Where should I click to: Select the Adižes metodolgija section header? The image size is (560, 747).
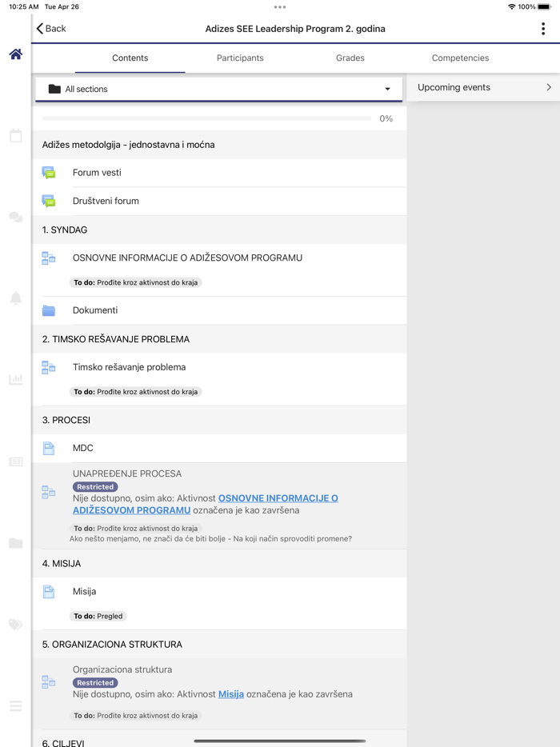click(x=219, y=145)
